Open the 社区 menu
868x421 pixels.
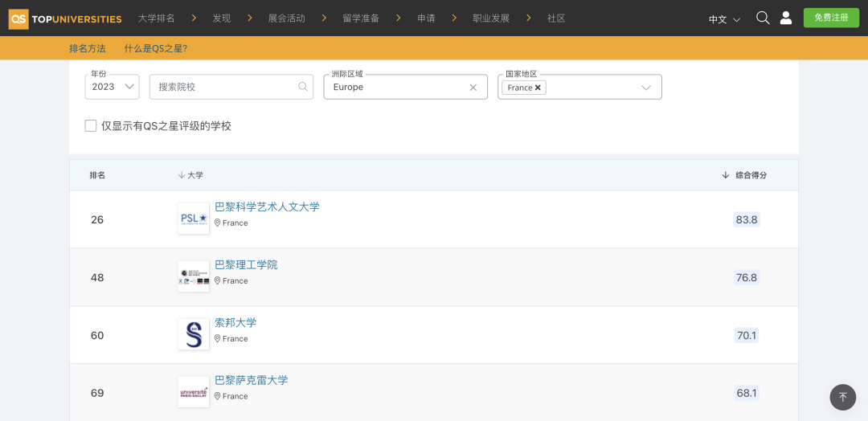click(556, 18)
